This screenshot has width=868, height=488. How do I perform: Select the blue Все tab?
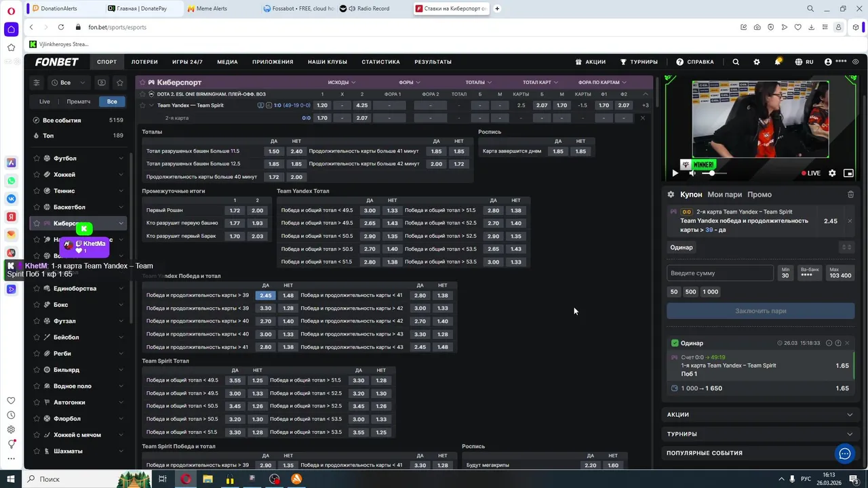point(112,102)
